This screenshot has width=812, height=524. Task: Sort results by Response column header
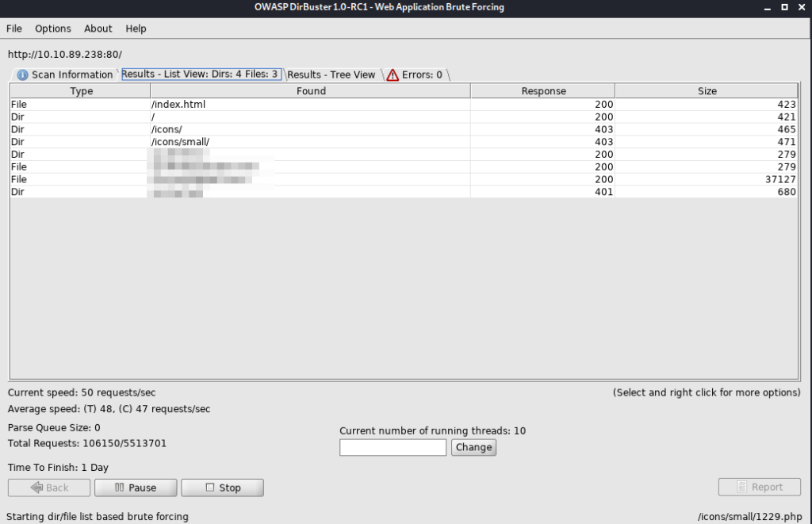(543, 91)
